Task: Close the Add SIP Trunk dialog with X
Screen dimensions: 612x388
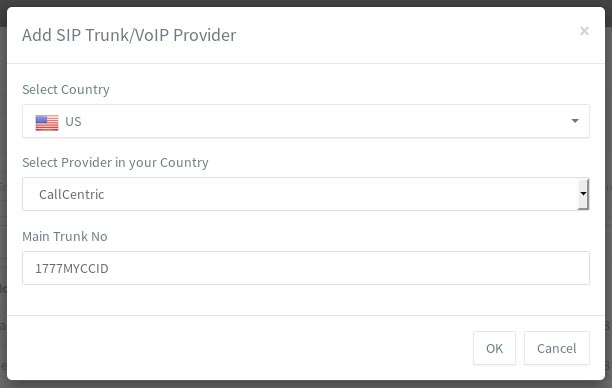Action: tap(584, 31)
